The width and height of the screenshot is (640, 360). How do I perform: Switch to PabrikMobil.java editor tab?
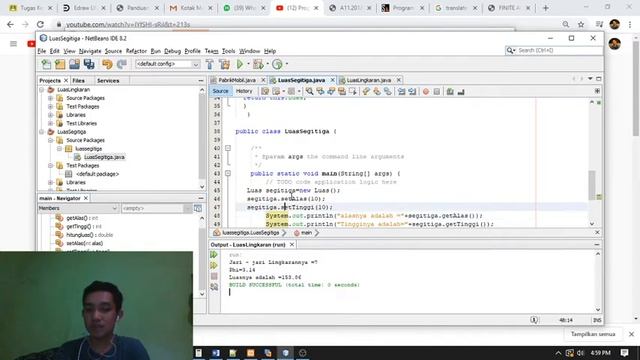point(237,80)
